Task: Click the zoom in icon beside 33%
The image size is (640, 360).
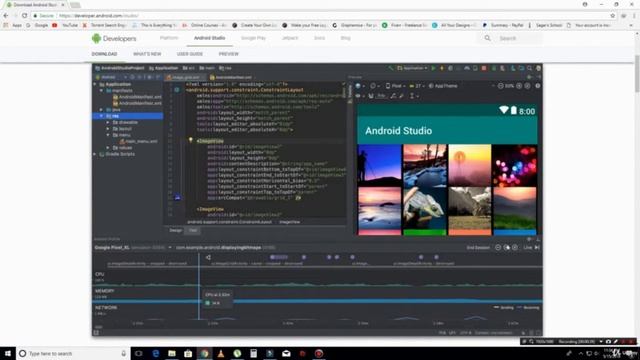Action: pos(519,86)
